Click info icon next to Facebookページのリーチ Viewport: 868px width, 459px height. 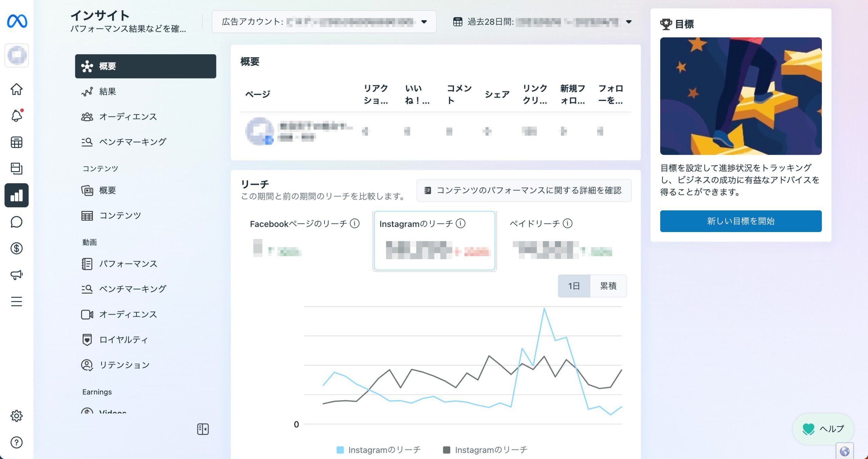(x=355, y=224)
